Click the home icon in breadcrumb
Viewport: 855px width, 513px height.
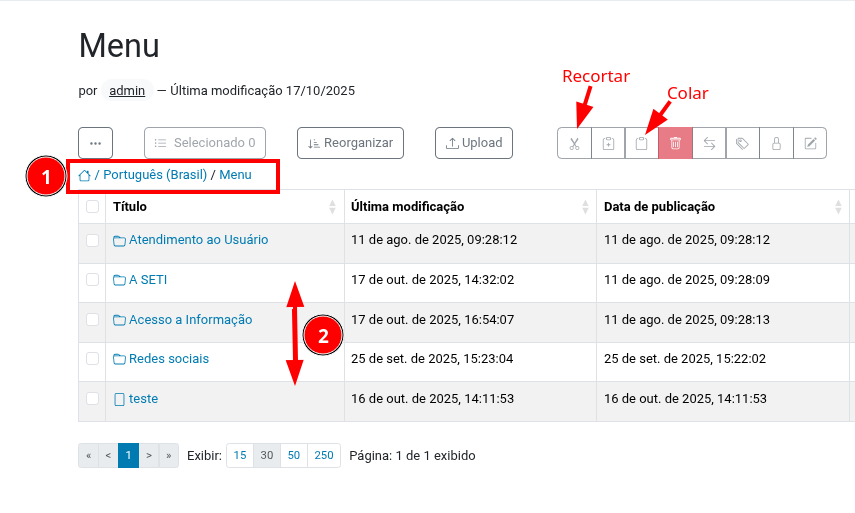pos(85,176)
